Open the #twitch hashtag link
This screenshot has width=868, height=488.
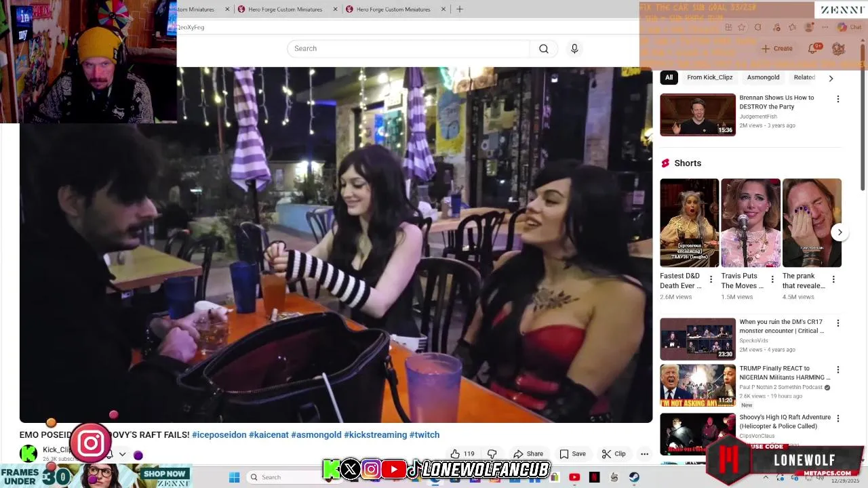425,435
